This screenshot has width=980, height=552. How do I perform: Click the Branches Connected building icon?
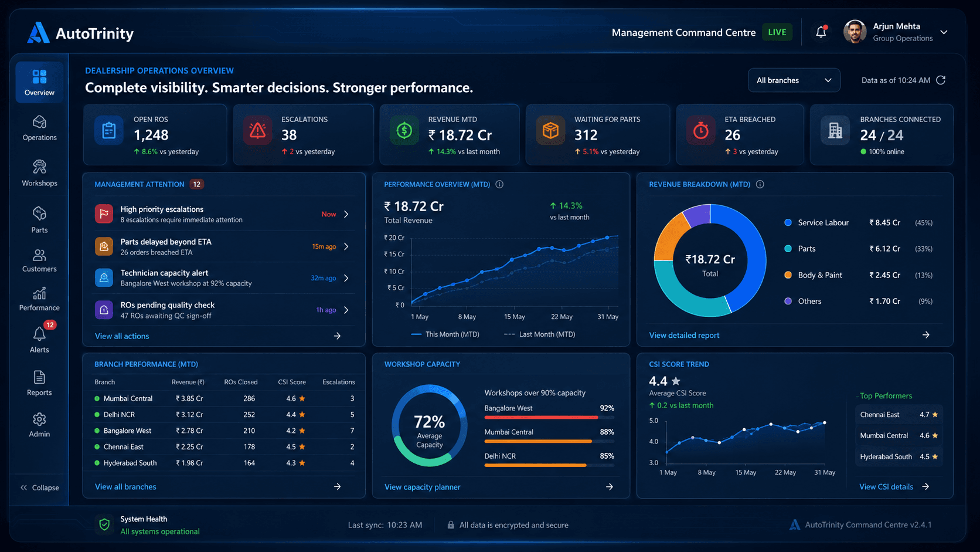pyautogui.click(x=835, y=130)
